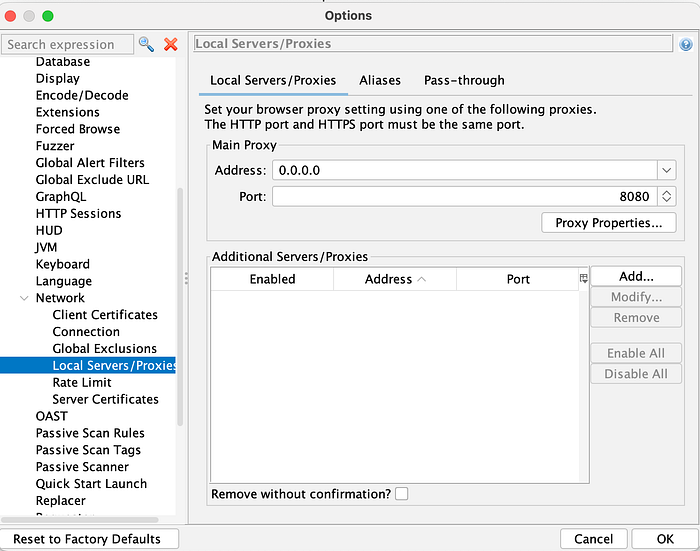Click the Port input field

465,196
